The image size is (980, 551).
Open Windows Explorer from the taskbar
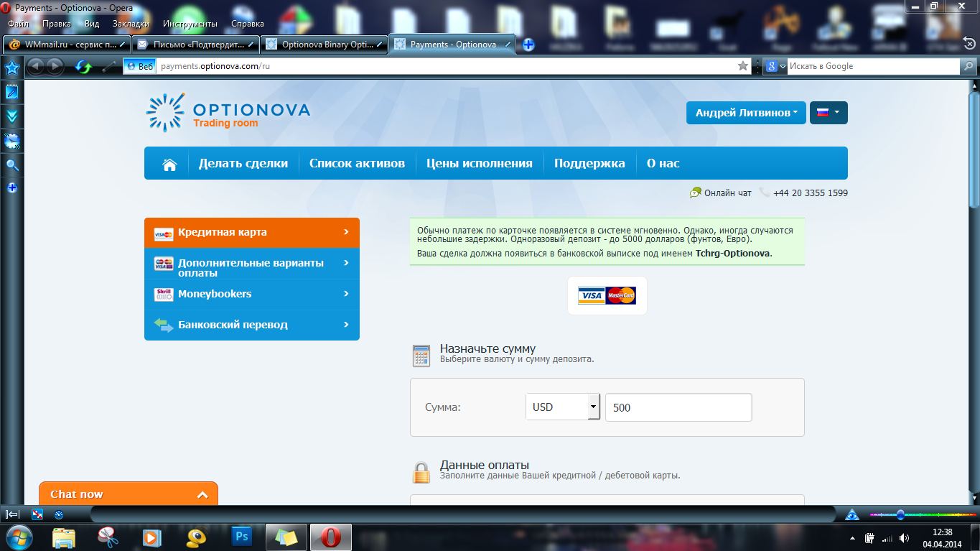coord(64,537)
